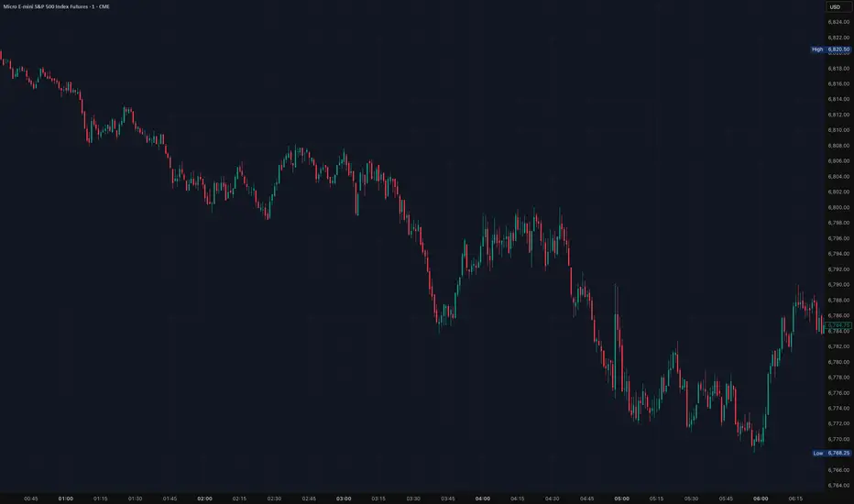Open the USD currency selector
The image size is (854, 504).
[838, 7]
